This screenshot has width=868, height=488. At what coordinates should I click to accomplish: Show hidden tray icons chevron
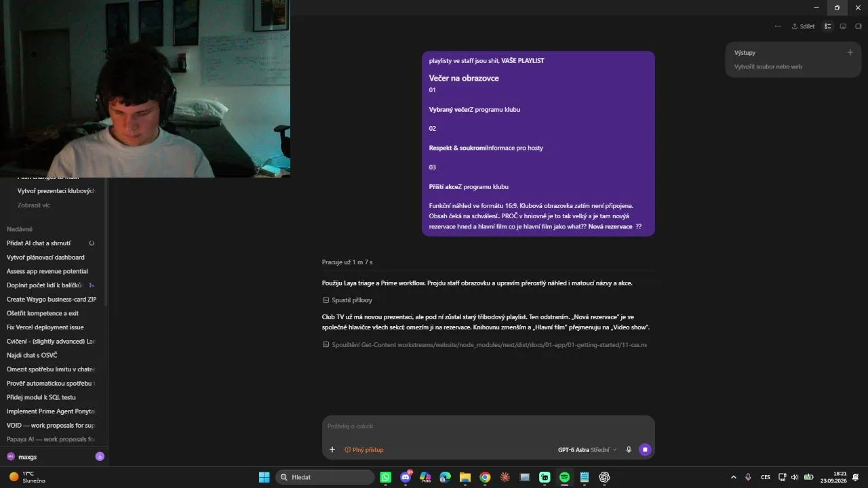pyautogui.click(x=733, y=477)
